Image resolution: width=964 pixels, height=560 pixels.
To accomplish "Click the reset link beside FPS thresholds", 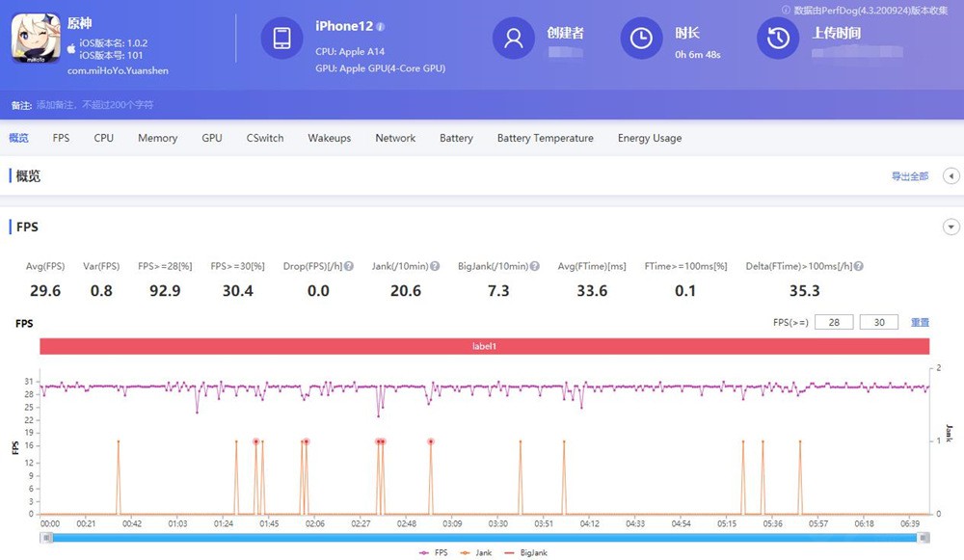I will coord(921,323).
